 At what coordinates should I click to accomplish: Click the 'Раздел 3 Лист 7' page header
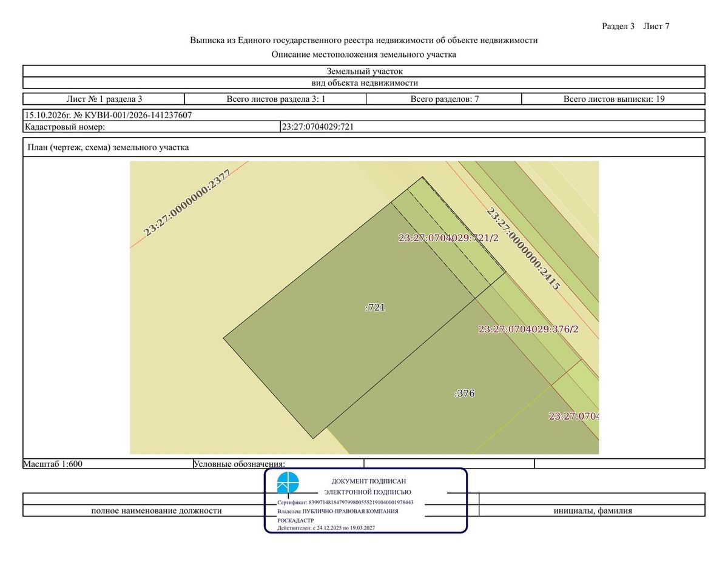(635, 26)
